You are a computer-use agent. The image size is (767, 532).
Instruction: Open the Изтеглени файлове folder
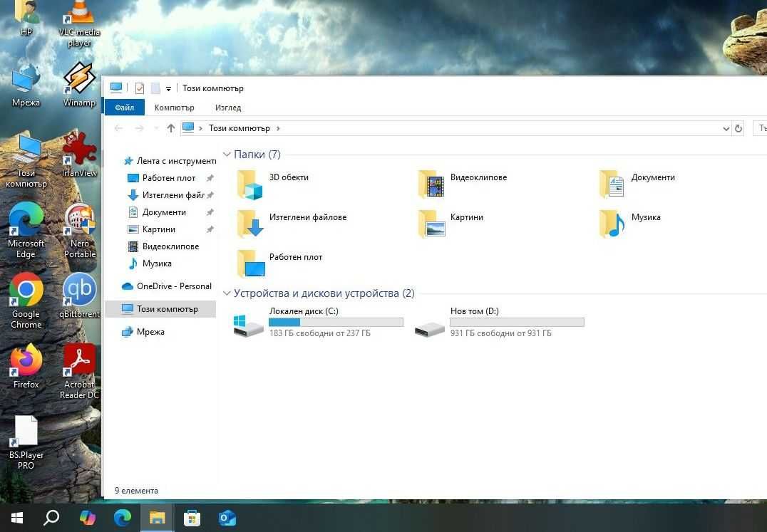point(292,224)
